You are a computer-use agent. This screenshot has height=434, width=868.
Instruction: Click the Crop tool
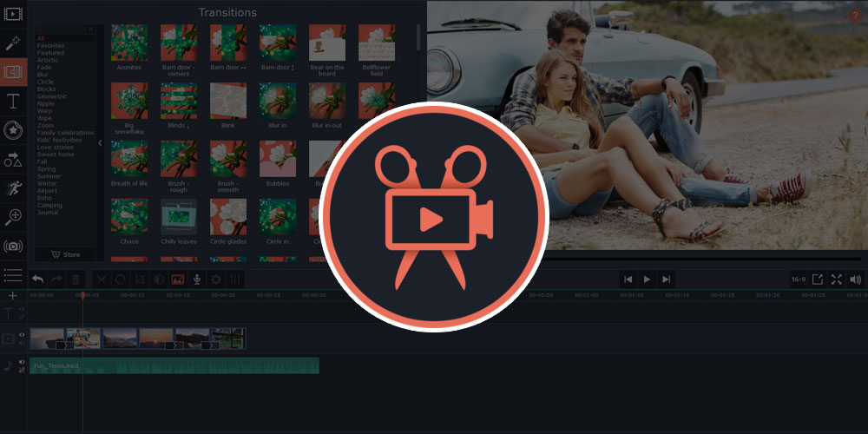(x=140, y=279)
